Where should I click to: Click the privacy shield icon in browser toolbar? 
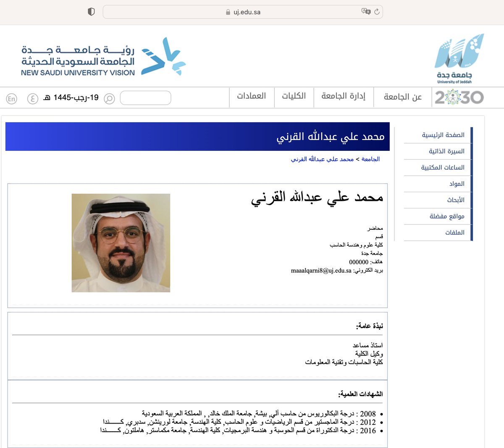[x=91, y=12]
